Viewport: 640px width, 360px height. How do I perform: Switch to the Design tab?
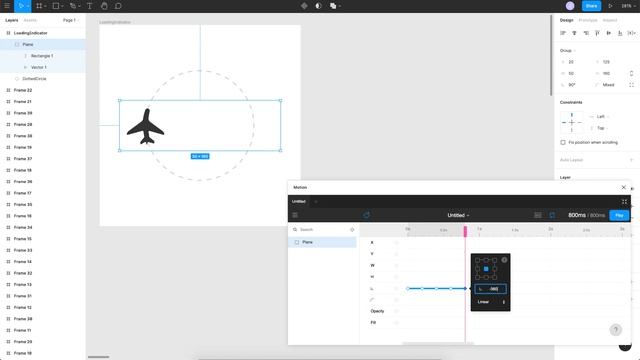click(566, 20)
